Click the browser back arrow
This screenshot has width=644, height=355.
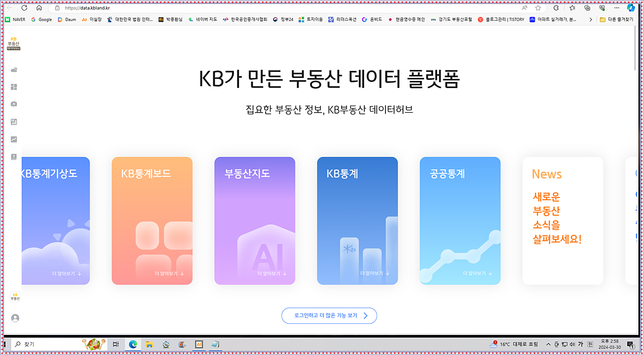tap(9, 8)
